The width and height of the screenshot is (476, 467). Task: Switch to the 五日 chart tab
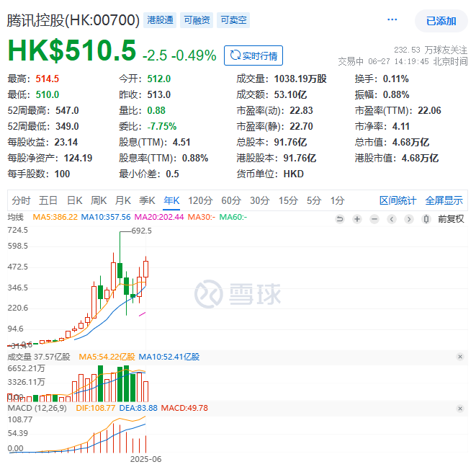pos(48,200)
